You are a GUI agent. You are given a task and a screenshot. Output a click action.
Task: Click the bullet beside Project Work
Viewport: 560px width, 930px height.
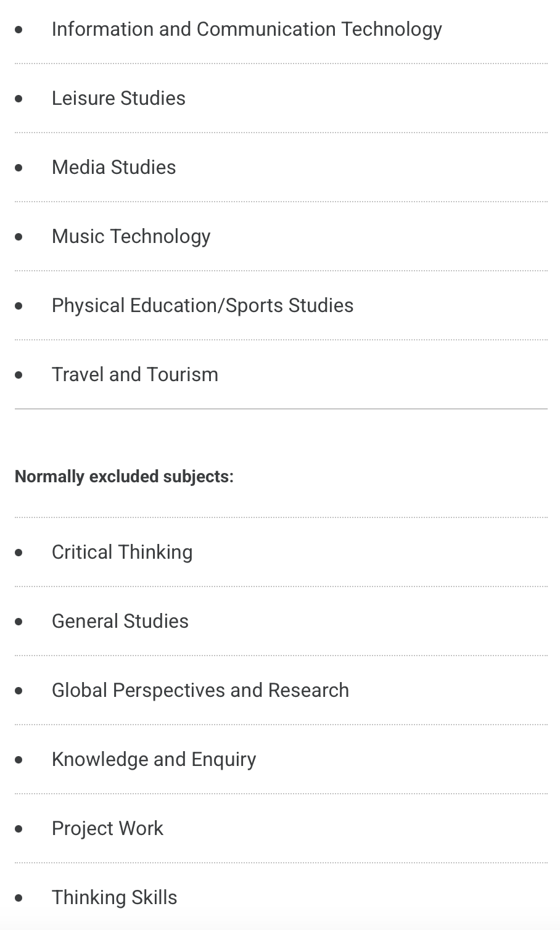(19, 829)
